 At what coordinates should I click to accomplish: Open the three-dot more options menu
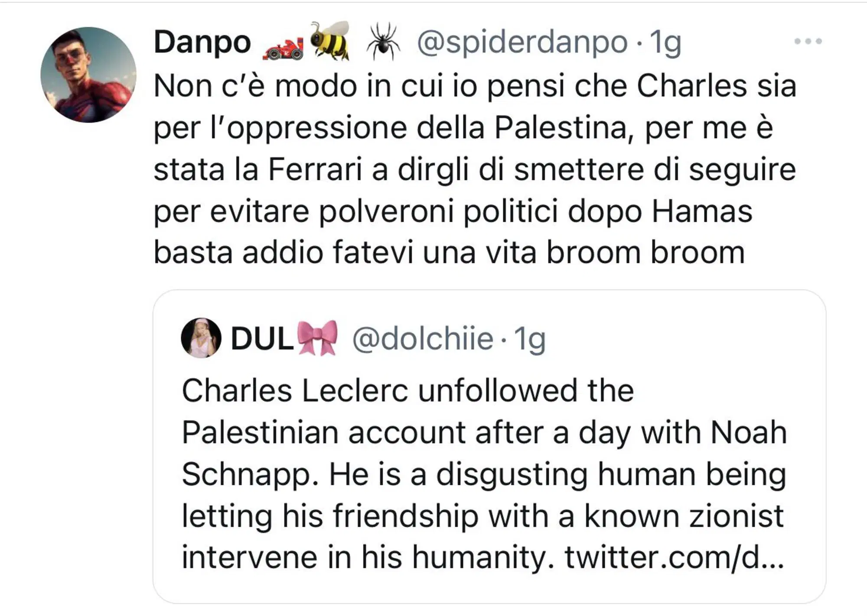[x=808, y=42]
